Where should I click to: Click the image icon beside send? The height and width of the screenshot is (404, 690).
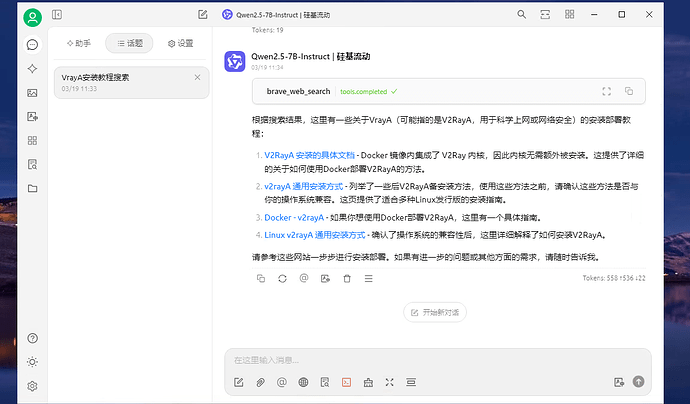(x=619, y=382)
